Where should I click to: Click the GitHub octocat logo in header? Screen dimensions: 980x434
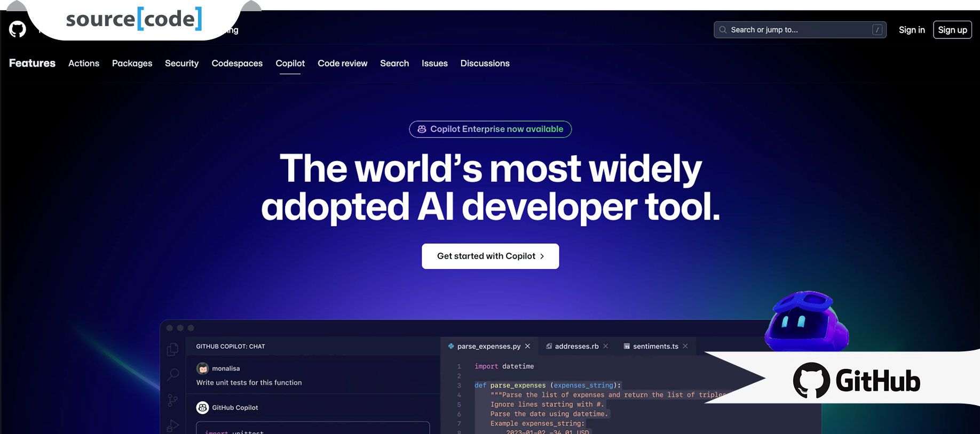tap(18, 29)
